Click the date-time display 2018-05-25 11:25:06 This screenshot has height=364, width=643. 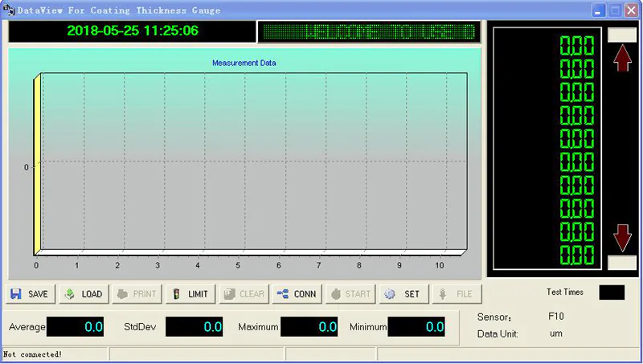[x=133, y=31]
